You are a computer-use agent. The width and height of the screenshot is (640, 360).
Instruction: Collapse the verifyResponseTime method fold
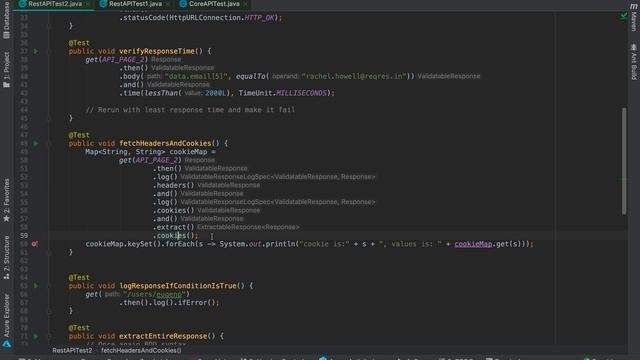tap(49, 51)
